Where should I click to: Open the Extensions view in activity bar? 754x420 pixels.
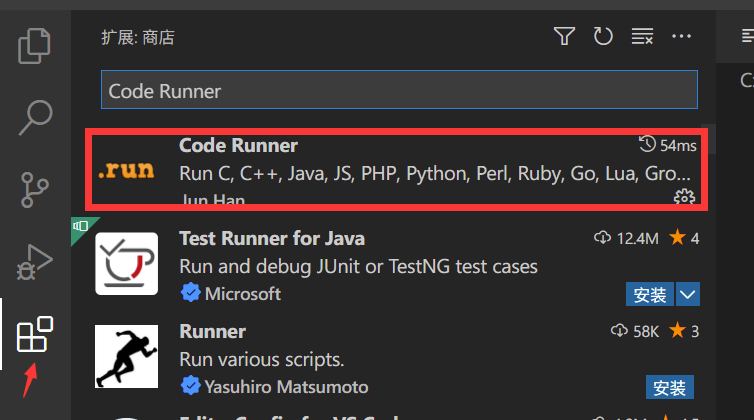click(x=35, y=334)
